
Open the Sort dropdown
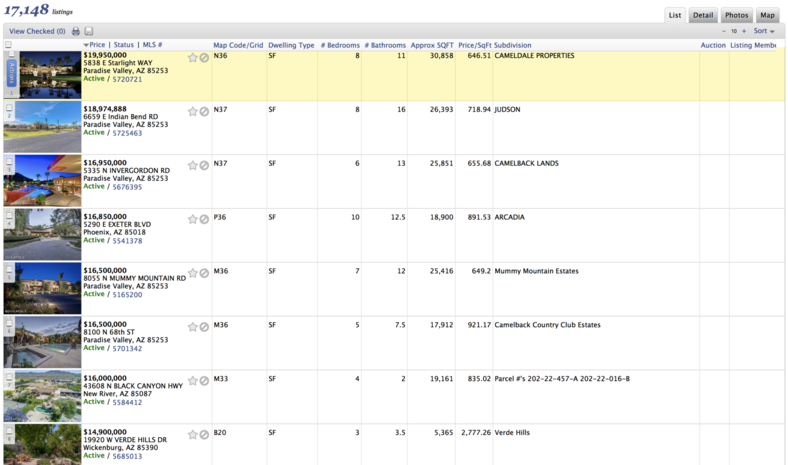(765, 31)
